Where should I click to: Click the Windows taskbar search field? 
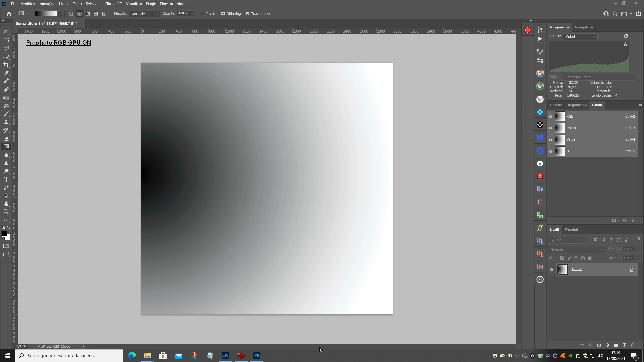click(x=69, y=356)
